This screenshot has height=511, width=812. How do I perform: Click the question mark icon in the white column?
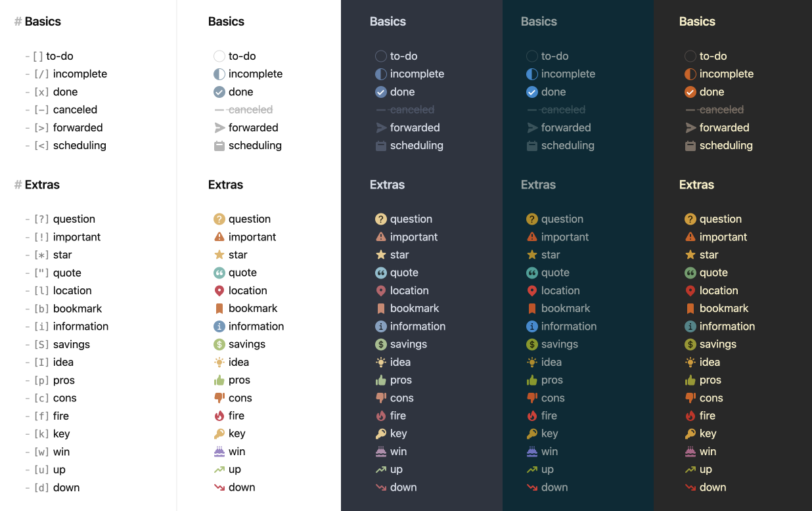click(219, 219)
